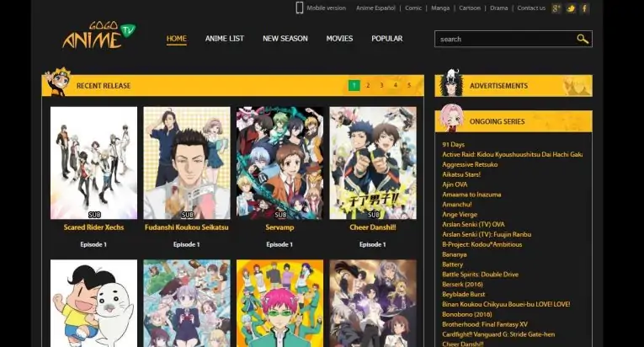Viewport: 644px width, 347px height.
Task: Open Ajin OVA series link
Action: tap(455, 184)
